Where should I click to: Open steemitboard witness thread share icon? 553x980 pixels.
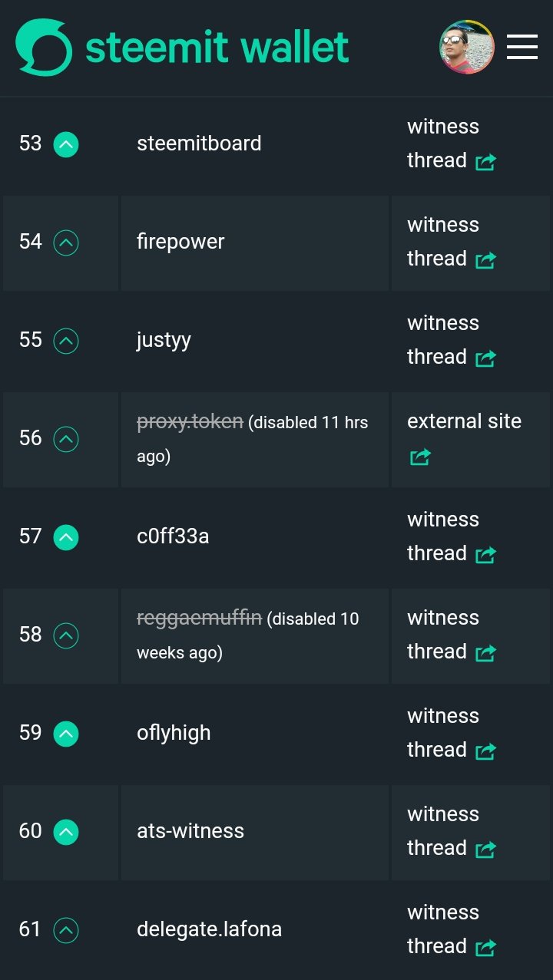[485, 162]
